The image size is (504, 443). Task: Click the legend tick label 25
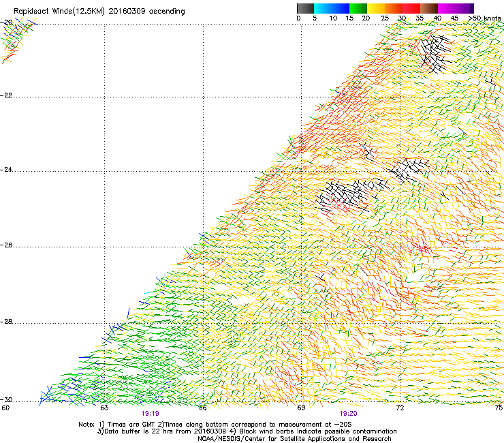[385, 18]
